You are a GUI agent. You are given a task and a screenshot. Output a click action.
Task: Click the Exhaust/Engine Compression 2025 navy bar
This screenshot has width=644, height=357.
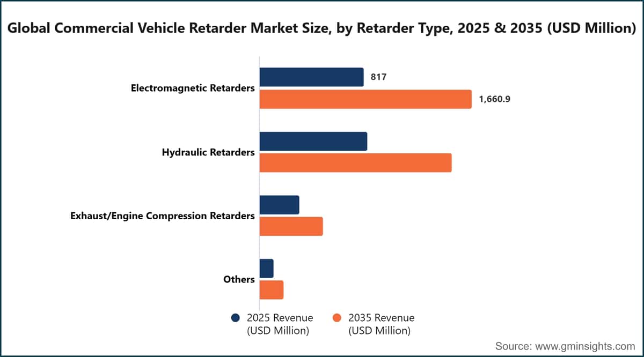280,205
